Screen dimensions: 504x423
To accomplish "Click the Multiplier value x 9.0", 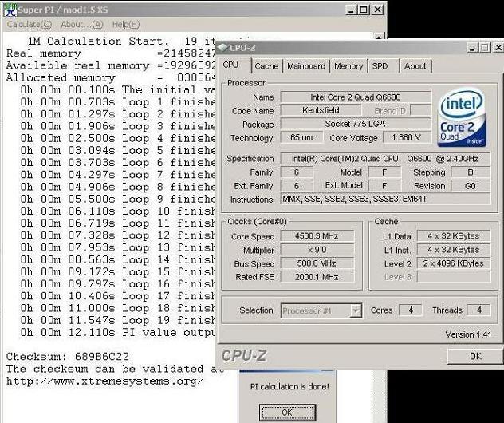I will [317, 250].
